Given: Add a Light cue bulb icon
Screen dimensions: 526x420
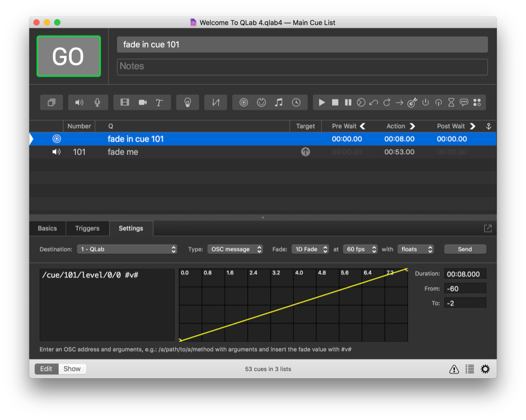Looking at the screenshot, I should 187,102.
